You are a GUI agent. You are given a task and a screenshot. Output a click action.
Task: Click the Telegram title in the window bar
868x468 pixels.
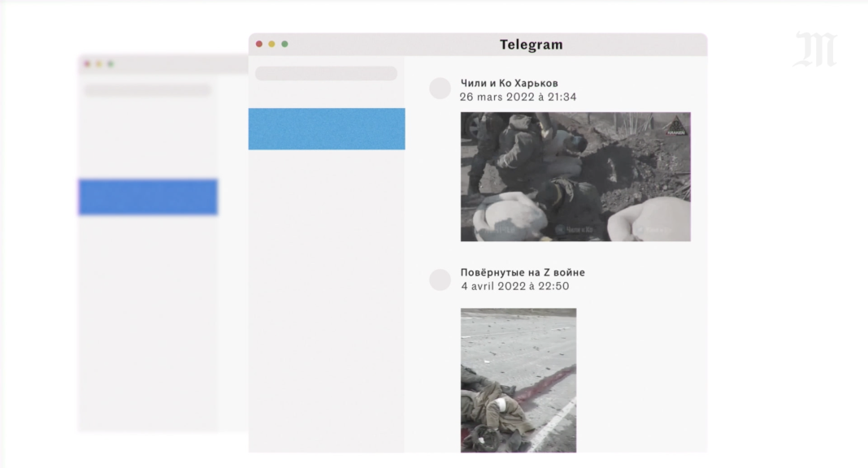click(531, 45)
